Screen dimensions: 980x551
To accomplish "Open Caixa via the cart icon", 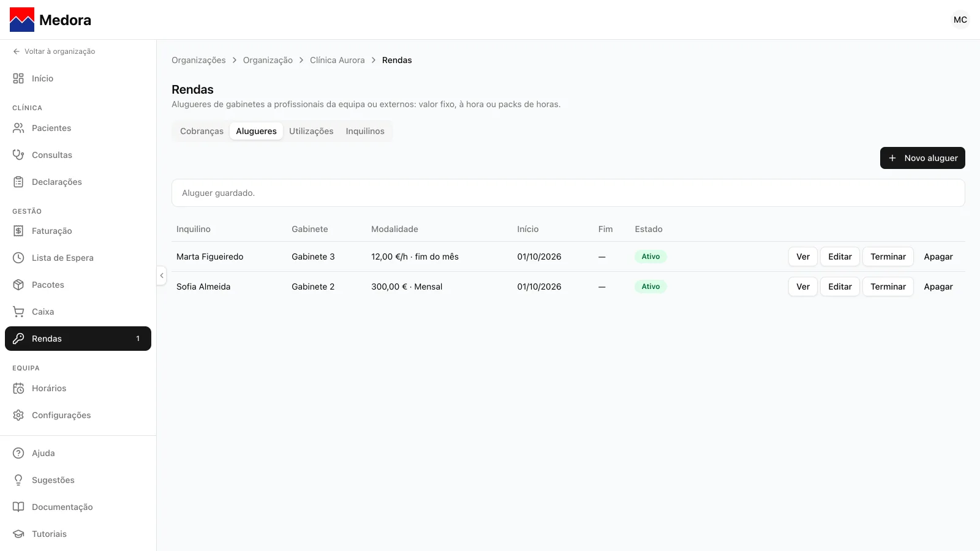I will (x=18, y=312).
